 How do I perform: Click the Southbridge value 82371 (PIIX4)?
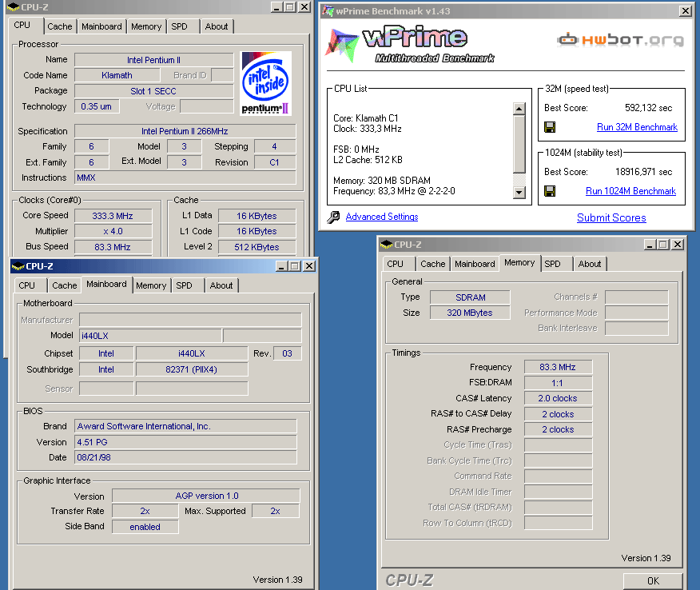192,369
